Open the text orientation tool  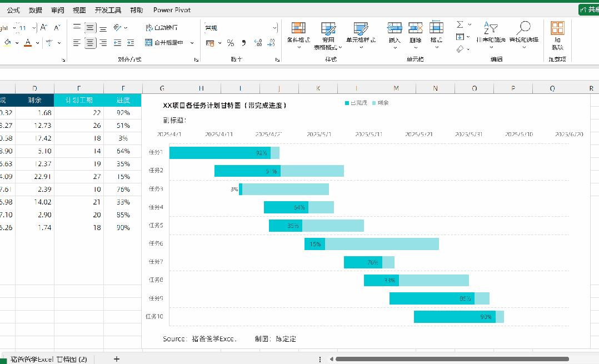pos(117,27)
